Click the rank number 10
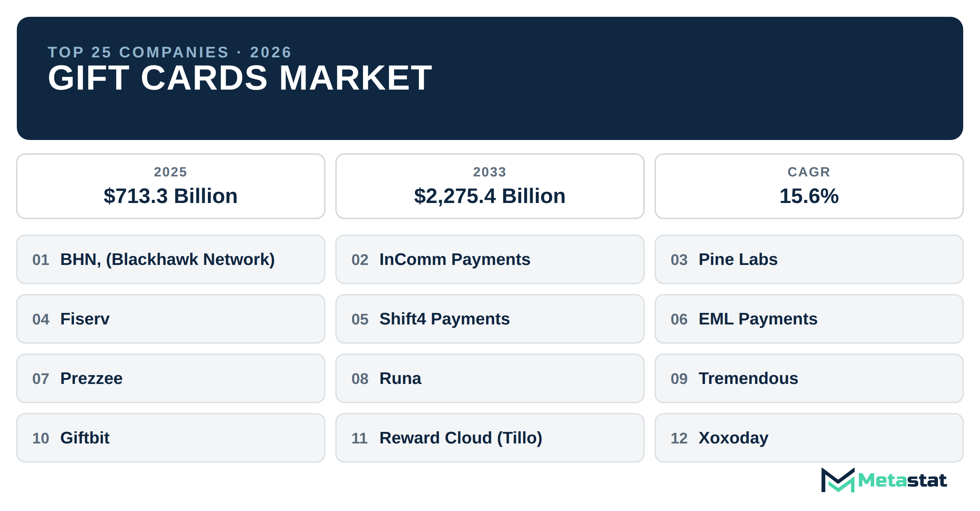Screen dimensions: 980x511 point(41,438)
